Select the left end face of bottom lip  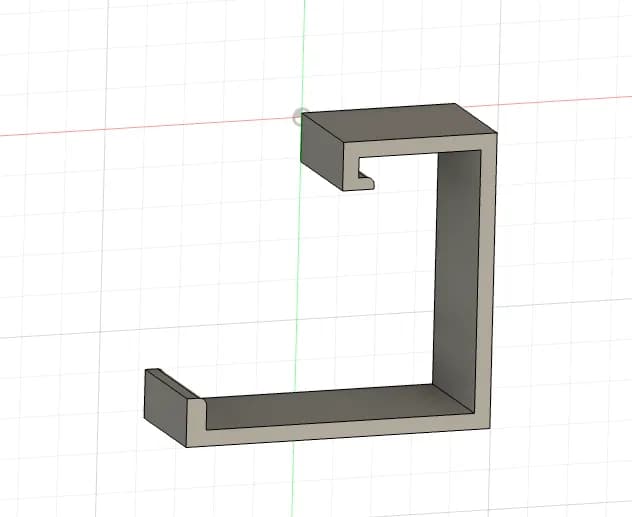click(165, 407)
